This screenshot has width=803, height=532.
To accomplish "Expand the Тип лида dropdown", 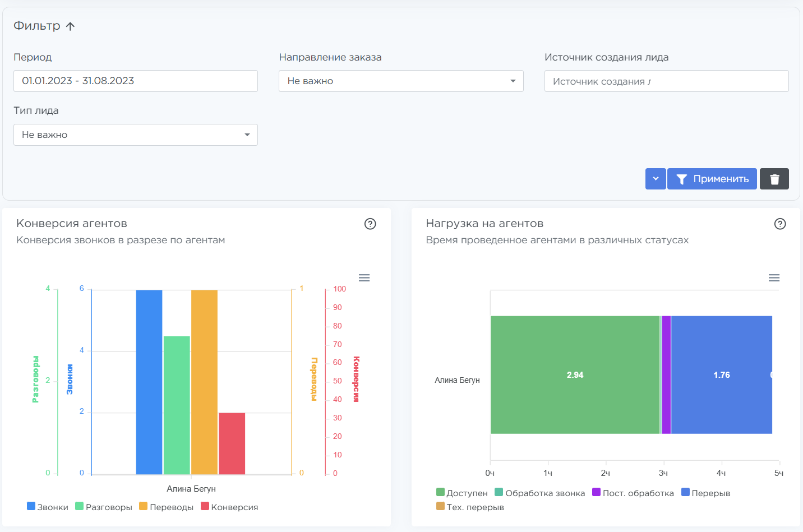I will click(135, 135).
